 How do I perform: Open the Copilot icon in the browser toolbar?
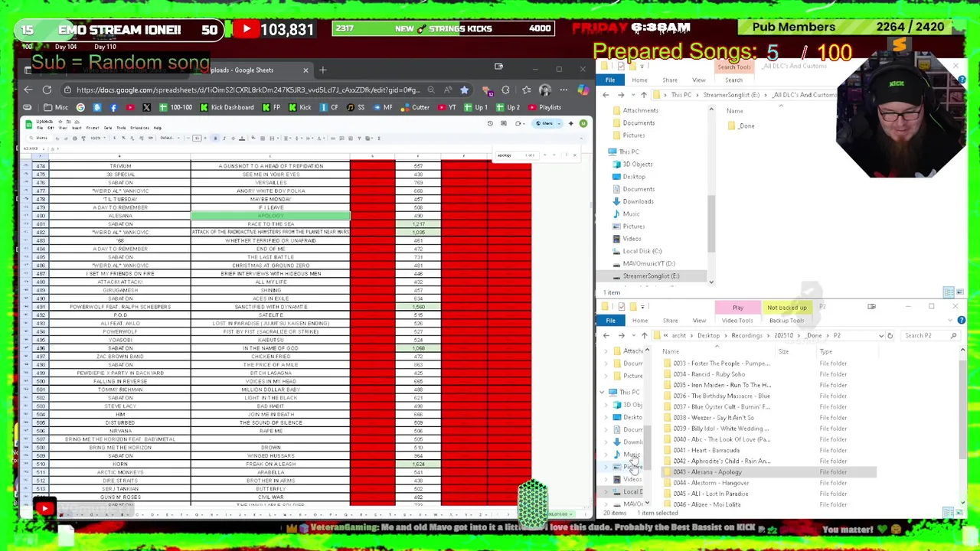[x=583, y=90]
